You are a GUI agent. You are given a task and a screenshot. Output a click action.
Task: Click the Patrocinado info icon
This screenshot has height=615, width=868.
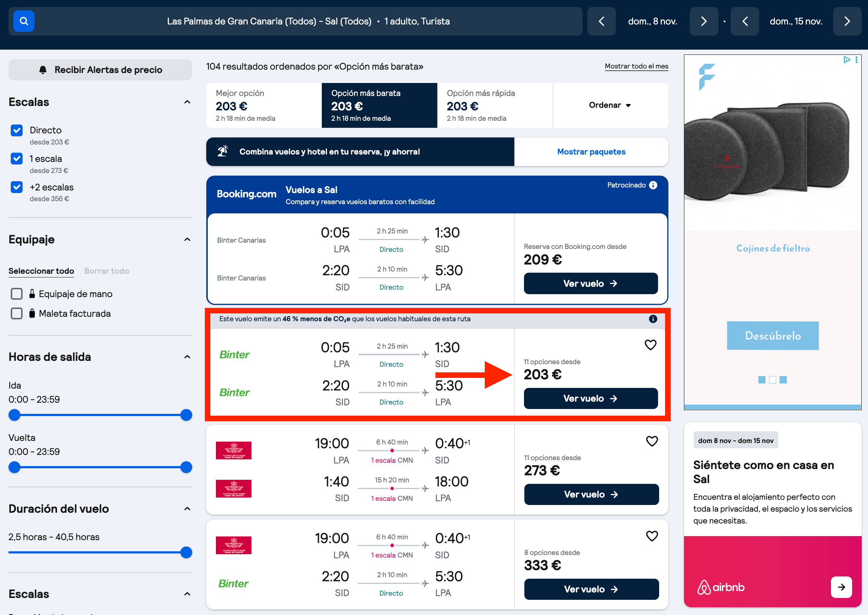pyautogui.click(x=653, y=185)
